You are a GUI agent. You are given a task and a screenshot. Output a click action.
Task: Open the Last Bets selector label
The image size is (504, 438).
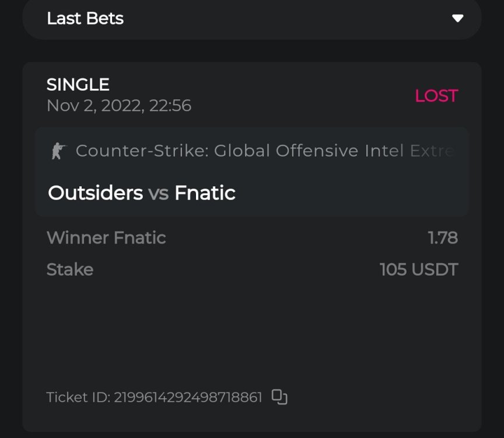(x=85, y=18)
